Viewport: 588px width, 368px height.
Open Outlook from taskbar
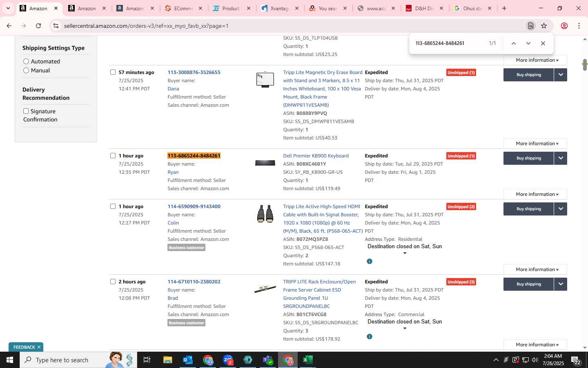[188, 360]
